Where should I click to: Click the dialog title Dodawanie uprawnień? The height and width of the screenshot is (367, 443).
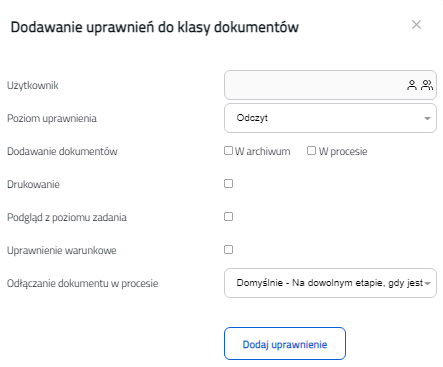pyautogui.click(x=155, y=27)
